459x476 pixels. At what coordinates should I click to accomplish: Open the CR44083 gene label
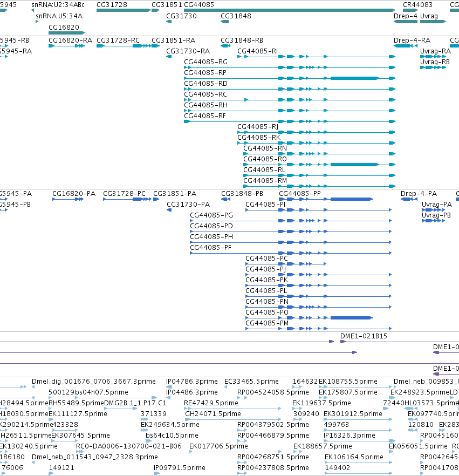click(x=417, y=5)
